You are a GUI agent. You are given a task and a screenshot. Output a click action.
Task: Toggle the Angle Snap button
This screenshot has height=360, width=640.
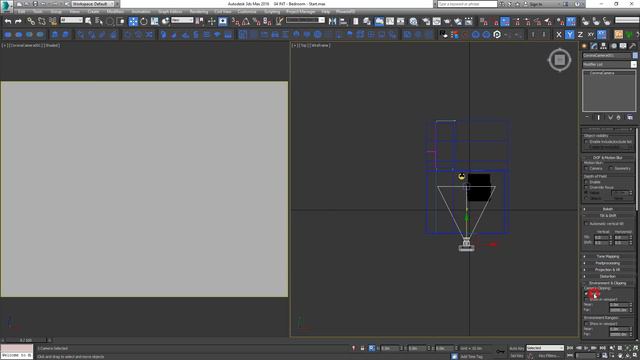[x=246, y=21]
